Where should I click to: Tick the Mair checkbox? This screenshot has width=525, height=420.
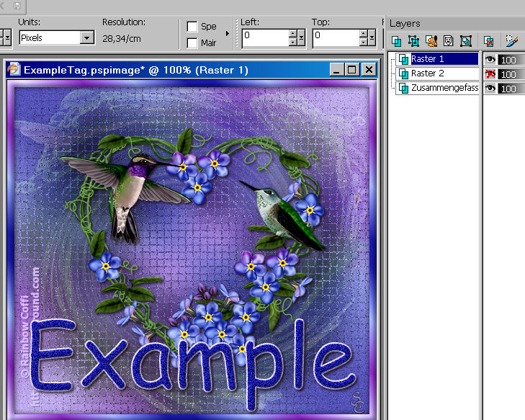(x=192, y=43)
